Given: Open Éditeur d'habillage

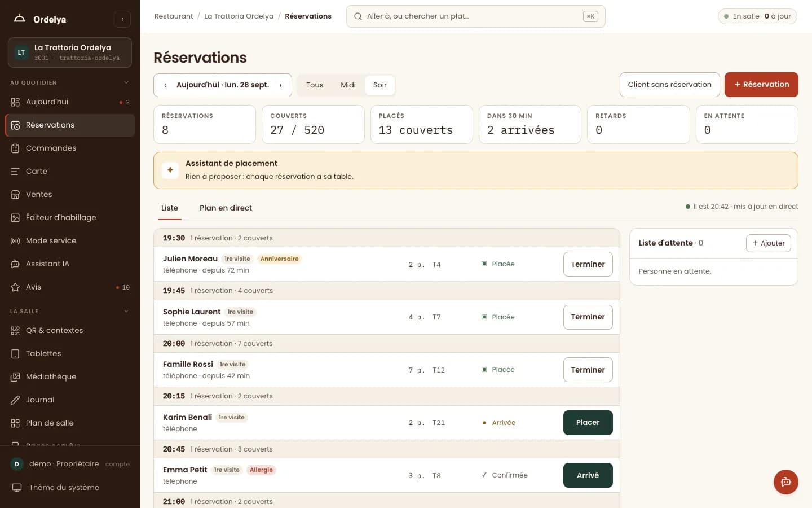Looking at the screenshot, I should pyautogui.click(x=70, y=217).
